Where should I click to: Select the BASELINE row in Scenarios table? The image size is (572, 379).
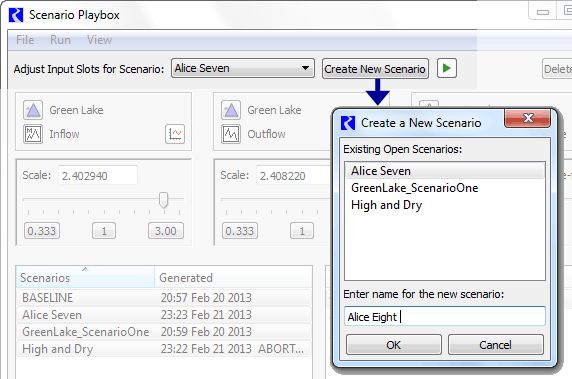[164, 298]
